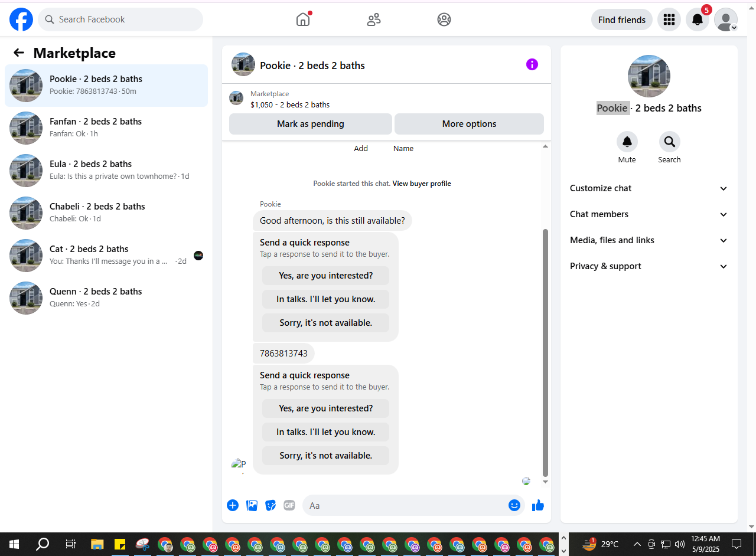Click chat scrollbar thumb
756x556 pixels.
coord(545,353)
